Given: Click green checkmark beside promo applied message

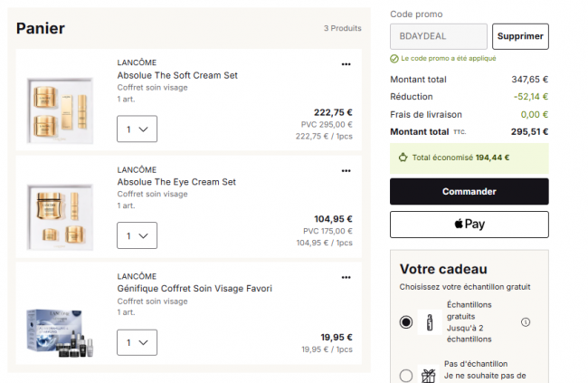Looking at the screenshot, I should coord(394,59).
